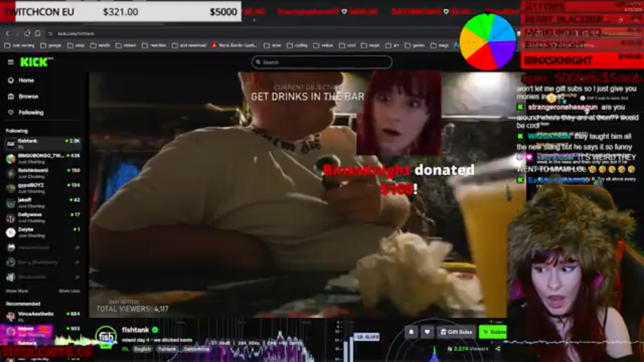
Task: Click the heart icon beside Following
Action: tap(10, 112)
